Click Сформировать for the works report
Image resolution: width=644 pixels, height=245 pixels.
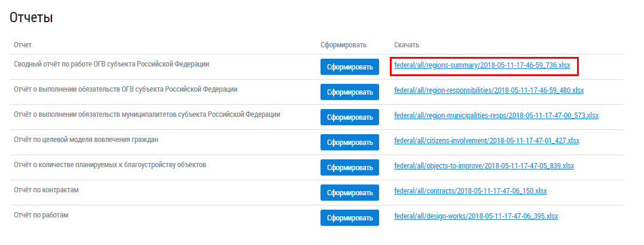click(350, 218)
